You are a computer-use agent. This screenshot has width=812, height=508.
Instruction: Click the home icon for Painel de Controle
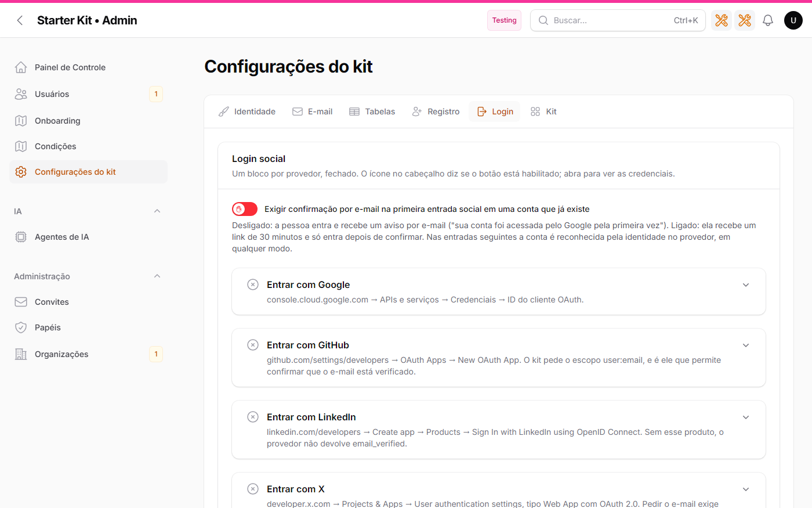click(21, 67)
